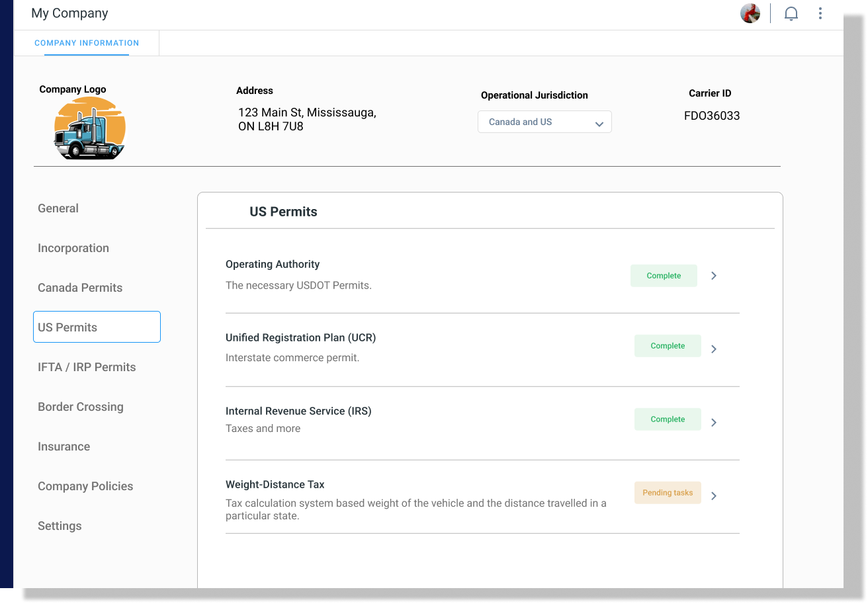Click the truck company logo image
This screenshot has width=868, height=604.
tap(89, 128)
